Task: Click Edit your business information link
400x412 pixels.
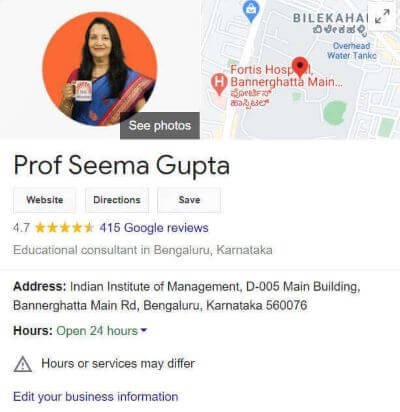Action: [96, 397]
